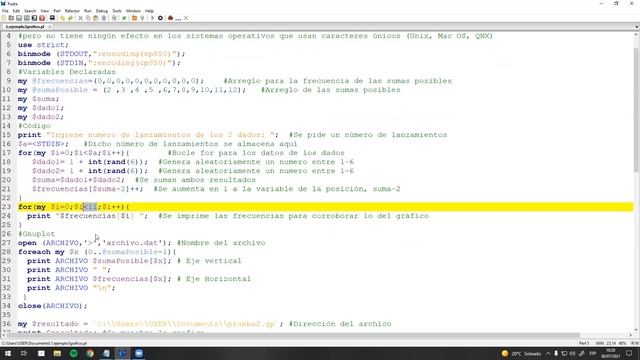Image resolution: width=640 pixels, height=360 pixels.
Task: Click the '#Código' comment on line 14
Action: (x=34, y=126)
